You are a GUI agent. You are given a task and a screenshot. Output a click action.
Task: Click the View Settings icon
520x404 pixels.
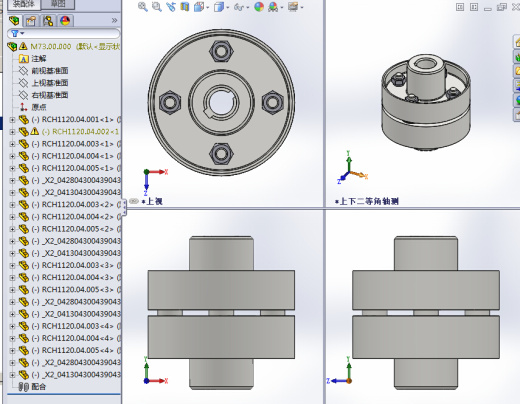tap(293, 7)
